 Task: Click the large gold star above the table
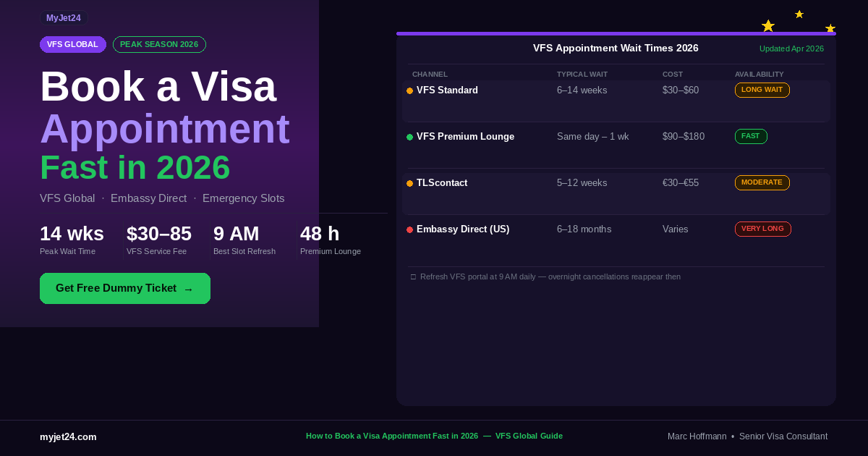coord(767,25)
